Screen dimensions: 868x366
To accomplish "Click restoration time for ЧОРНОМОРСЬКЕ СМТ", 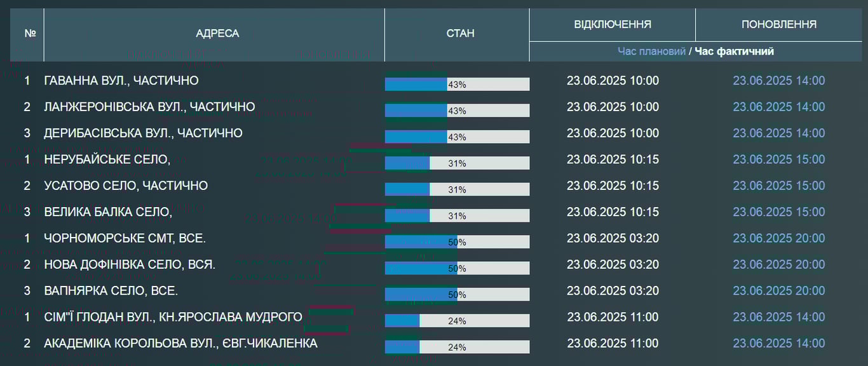I will point(778,238).
